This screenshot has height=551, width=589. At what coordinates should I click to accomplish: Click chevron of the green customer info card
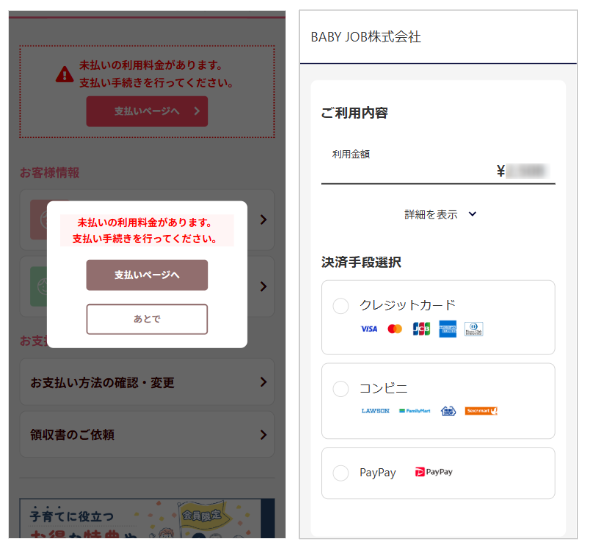(x=263, y=287)
